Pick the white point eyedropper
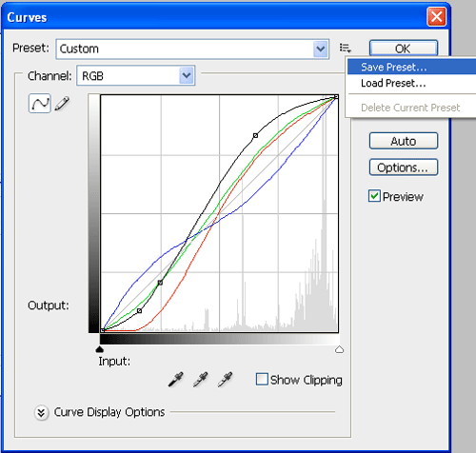Viewport: 476px width, 453px height. (x=225, y=380)
